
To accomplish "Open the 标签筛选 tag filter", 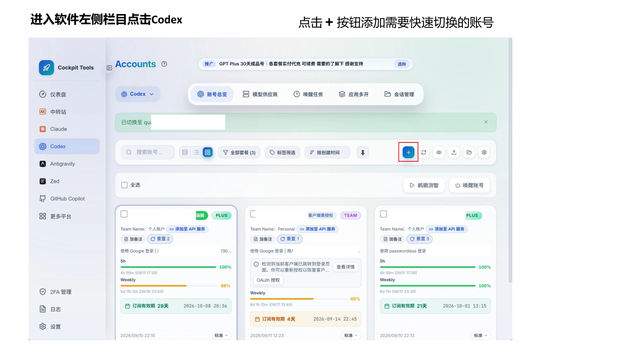I will pyautogui.click(x=282, y=152).
